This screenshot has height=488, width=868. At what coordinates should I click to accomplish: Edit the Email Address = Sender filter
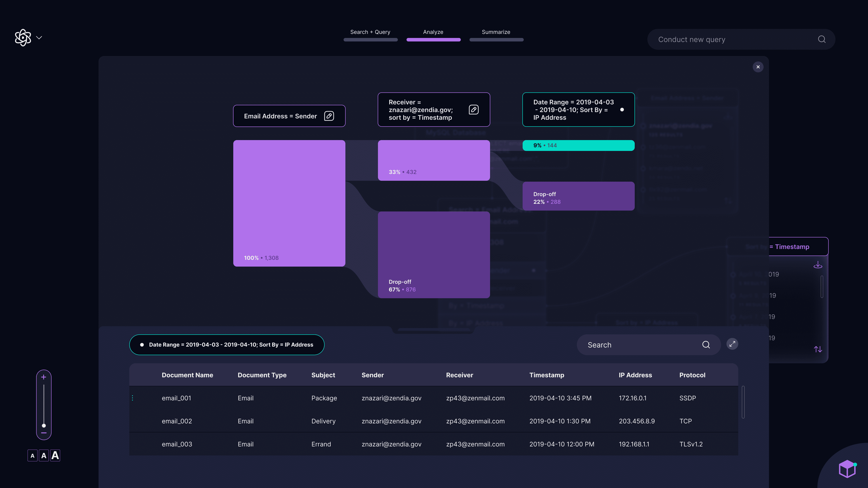tap(329, 116)
